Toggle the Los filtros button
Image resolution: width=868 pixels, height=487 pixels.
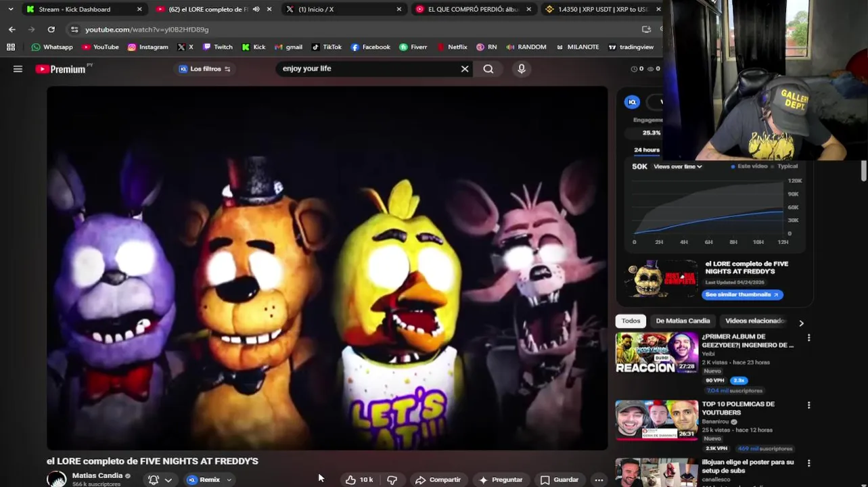(205, 69)
